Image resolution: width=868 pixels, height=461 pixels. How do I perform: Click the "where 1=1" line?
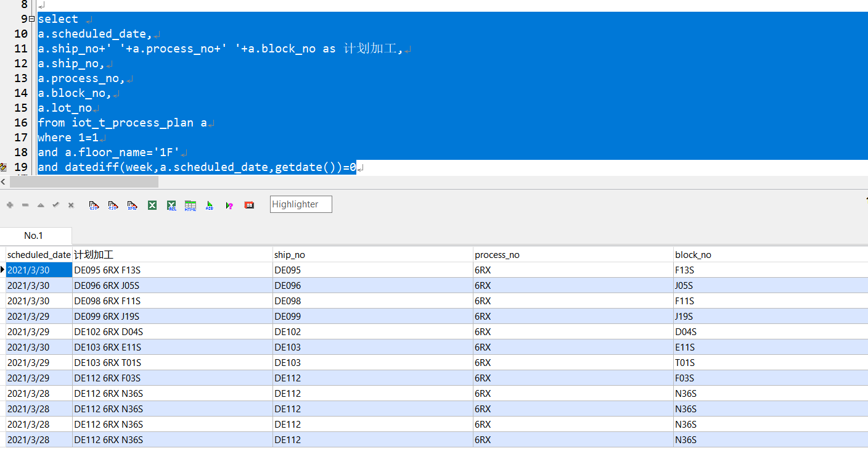(68, 138)
